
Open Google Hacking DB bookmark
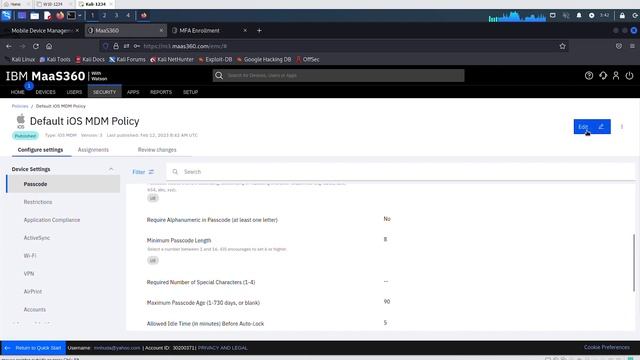(x=264, y=60)
